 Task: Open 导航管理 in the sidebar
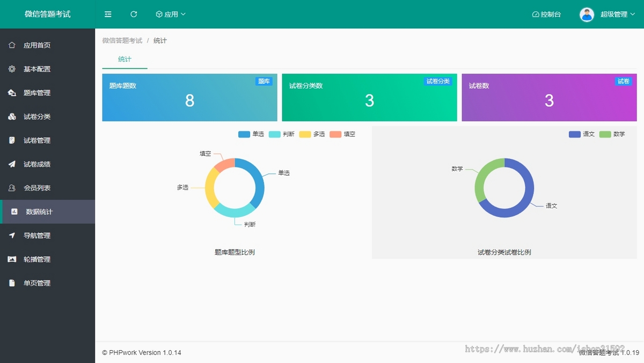[47, 235]
